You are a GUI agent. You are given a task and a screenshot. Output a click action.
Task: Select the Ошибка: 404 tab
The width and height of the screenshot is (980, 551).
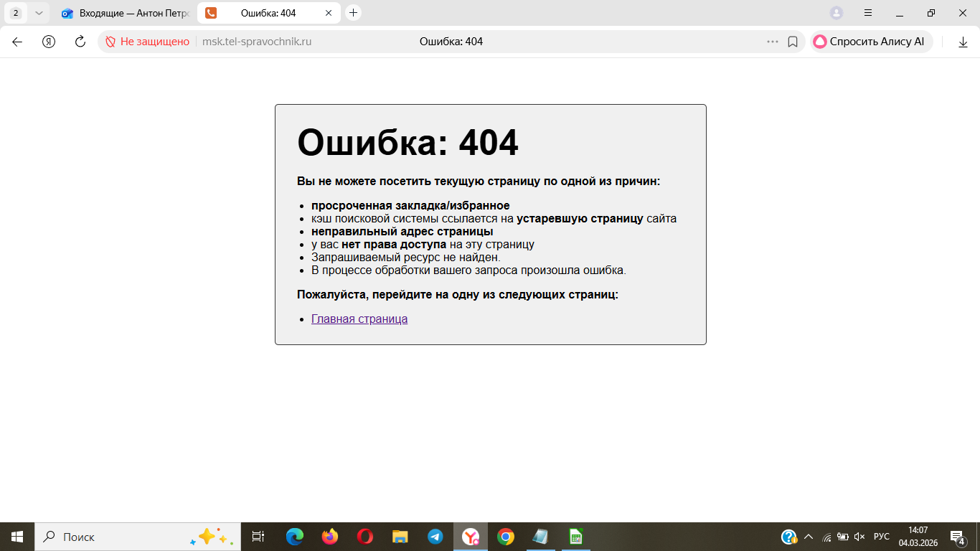point(269,13)
